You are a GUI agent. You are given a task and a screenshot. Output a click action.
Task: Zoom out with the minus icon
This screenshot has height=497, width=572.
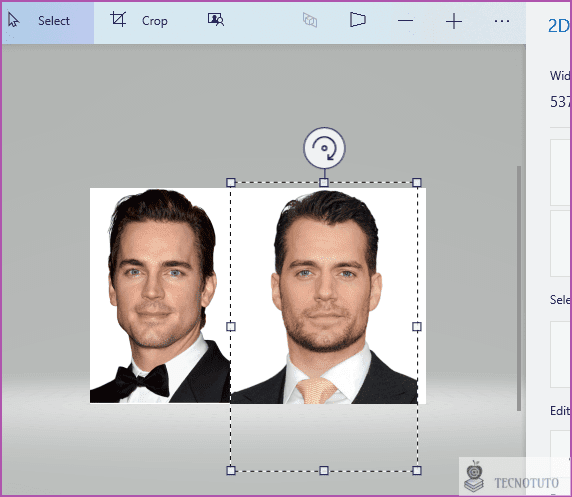(405, 21)
